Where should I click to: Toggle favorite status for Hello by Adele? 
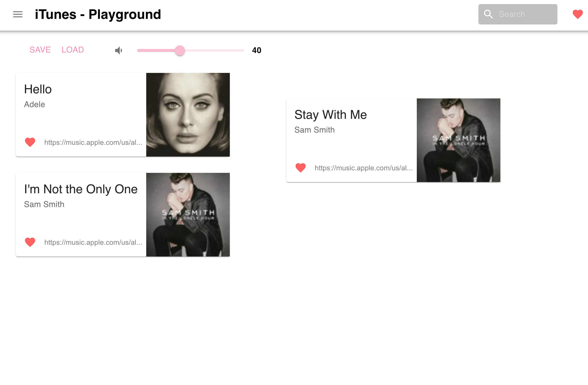(x=30, y=142)
